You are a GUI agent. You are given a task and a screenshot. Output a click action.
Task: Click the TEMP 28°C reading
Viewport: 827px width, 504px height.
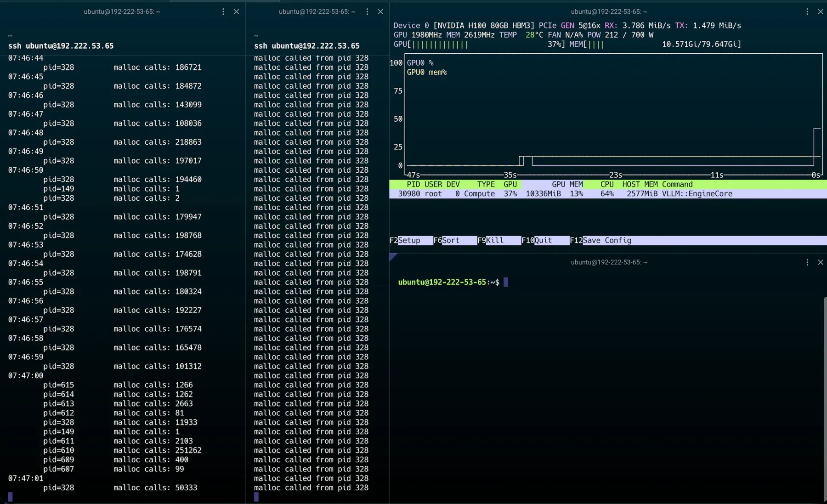[521, 35]
